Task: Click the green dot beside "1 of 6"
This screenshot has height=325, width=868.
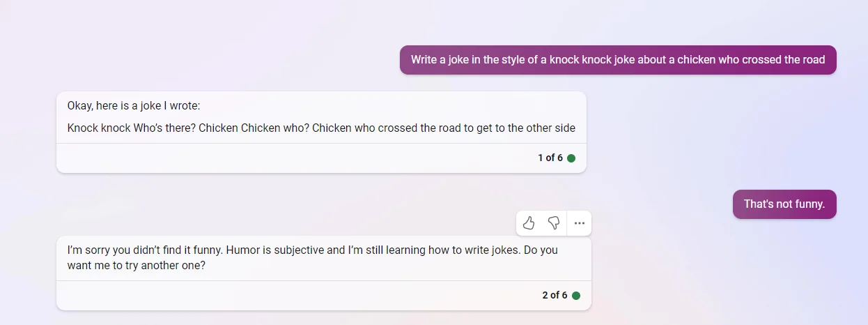Action: [571, 158]
